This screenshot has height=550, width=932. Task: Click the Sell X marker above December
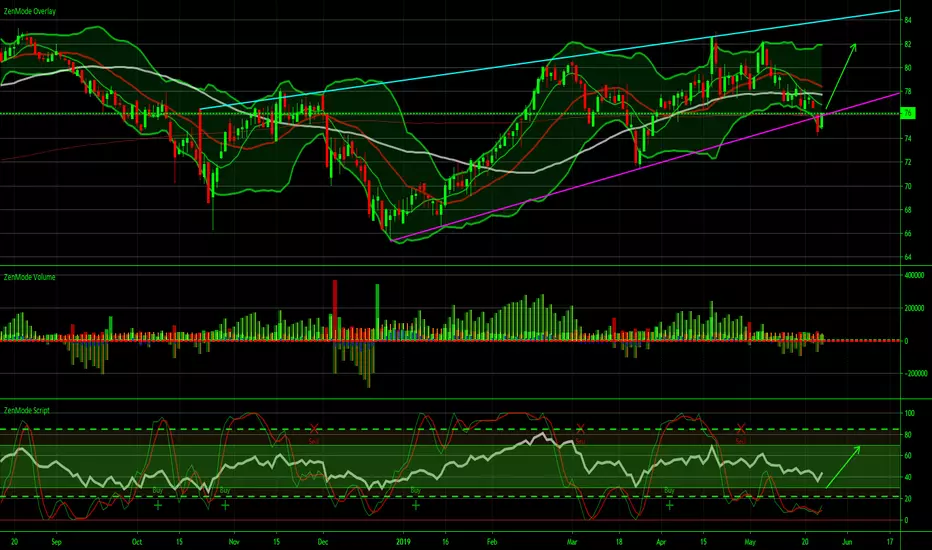click(314, 428)
